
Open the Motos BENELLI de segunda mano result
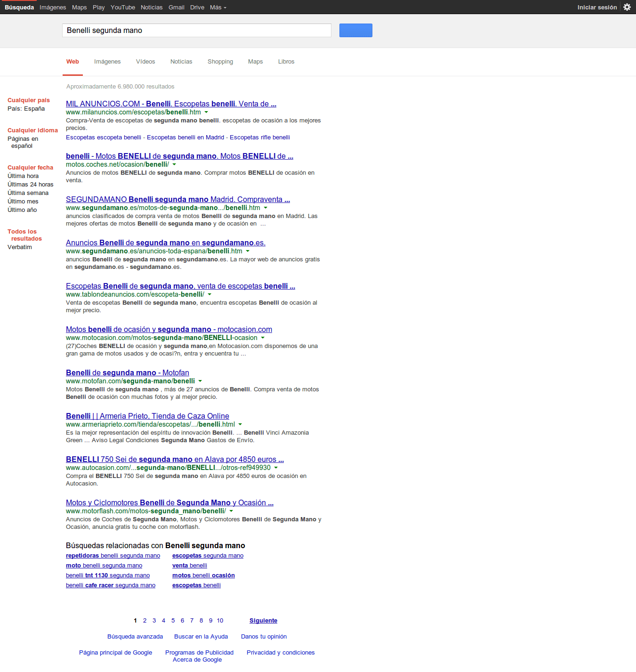(179, 156)
